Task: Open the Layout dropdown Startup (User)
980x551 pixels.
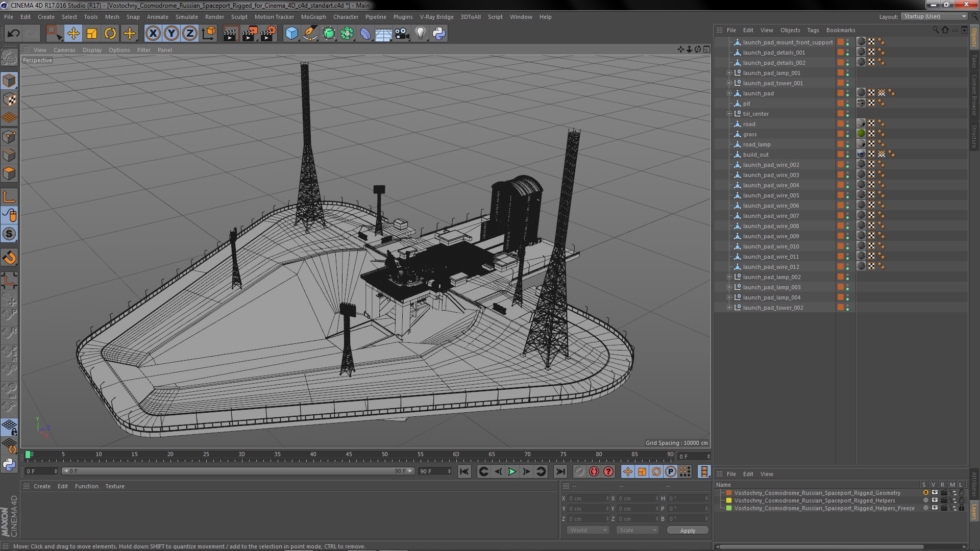Action: click(x=934, y=16)
